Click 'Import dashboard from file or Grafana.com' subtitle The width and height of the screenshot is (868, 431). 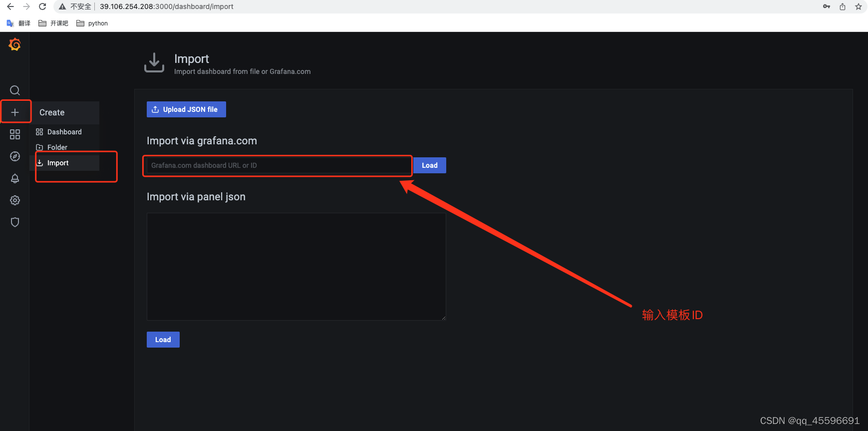pyautogui.click(x=242, y=71)
